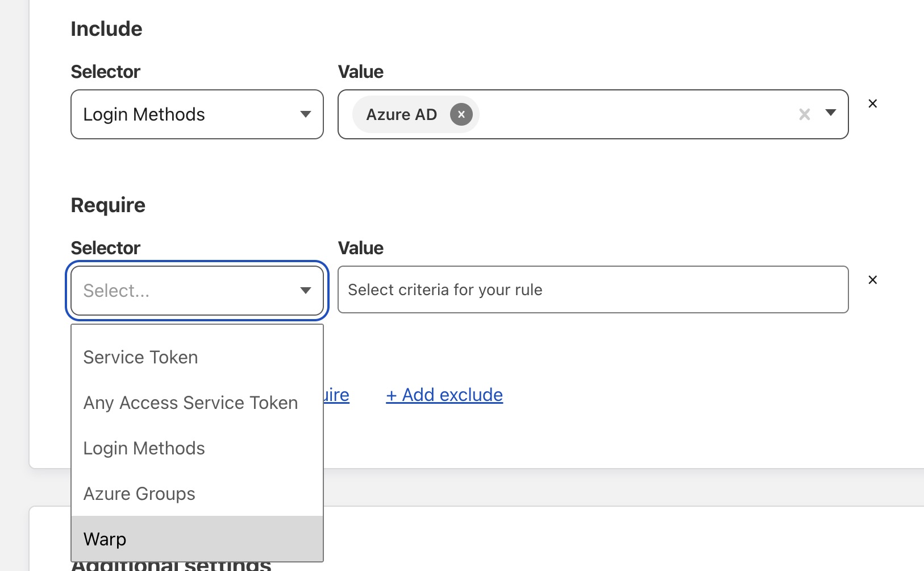This screenshot has height=571, width=924.
Task: Remove the Azure AD tag using its x icon
Action: tap(461, 114)
